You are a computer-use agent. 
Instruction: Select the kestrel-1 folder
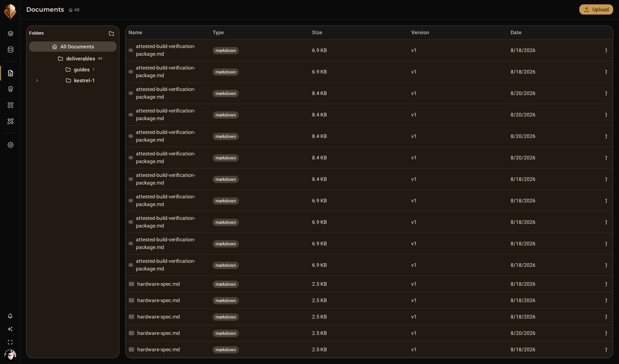click(x=80, y=80)
